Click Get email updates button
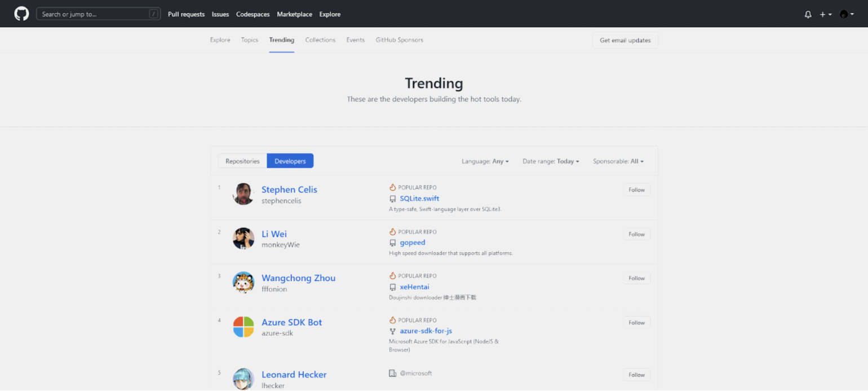The width and height of the screenshot is (868, 391). pos(625,41)
